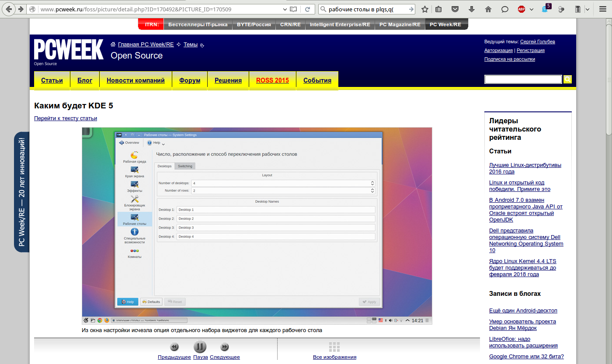Viewport: 612px width, 364px height.
Task: Open the CRN/RE tab
Action: (290, 24)
